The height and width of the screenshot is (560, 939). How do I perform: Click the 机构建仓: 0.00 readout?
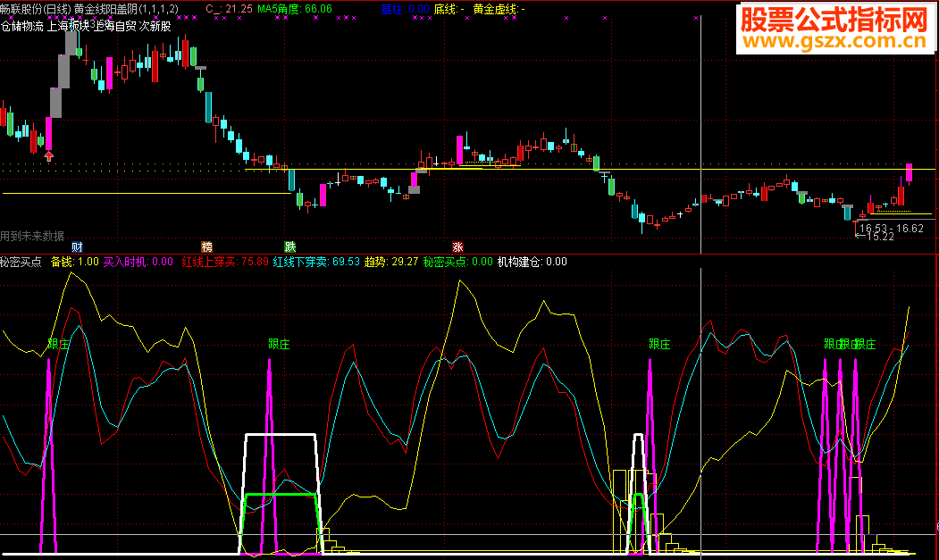pyautogui.click(x=532, y=262)
